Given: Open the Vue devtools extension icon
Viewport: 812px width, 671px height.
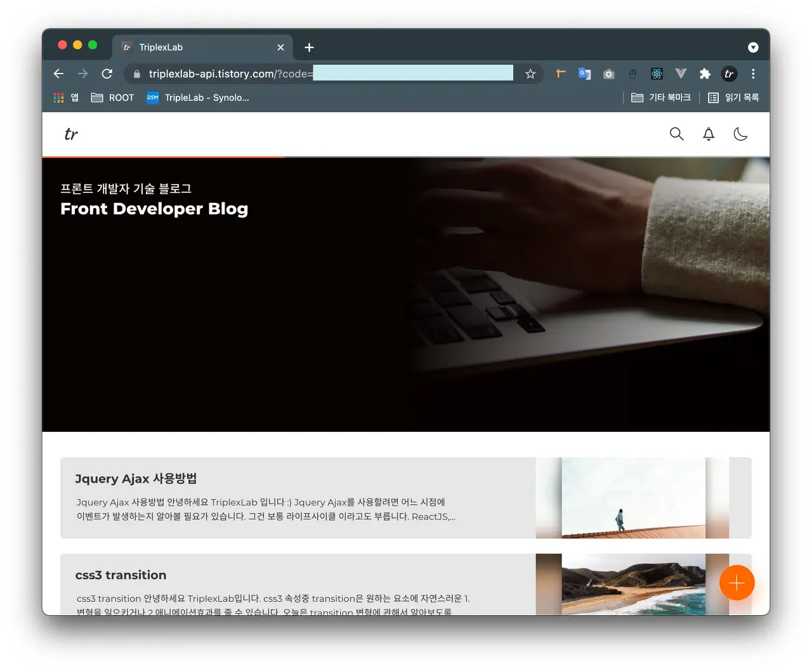Looking at the screenshot, I should 681,74.
